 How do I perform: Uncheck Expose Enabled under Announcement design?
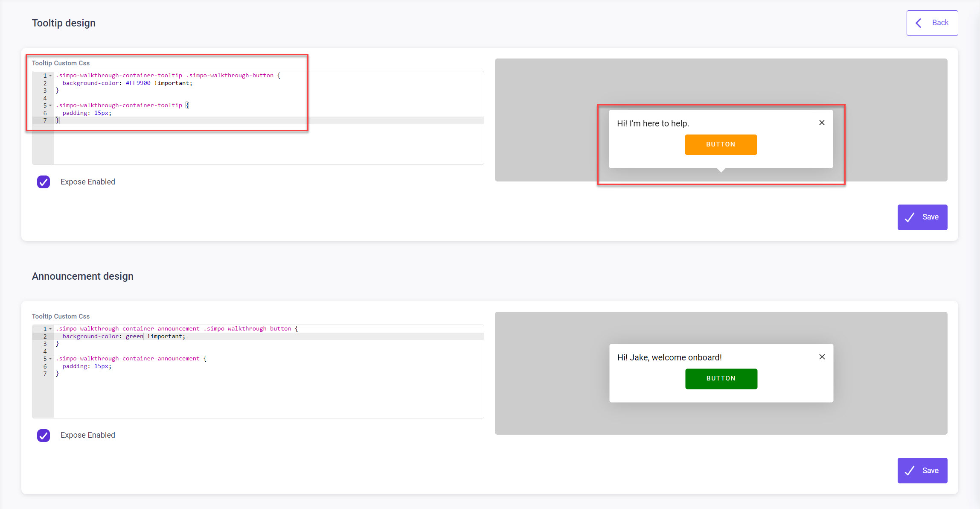point(44,436)
